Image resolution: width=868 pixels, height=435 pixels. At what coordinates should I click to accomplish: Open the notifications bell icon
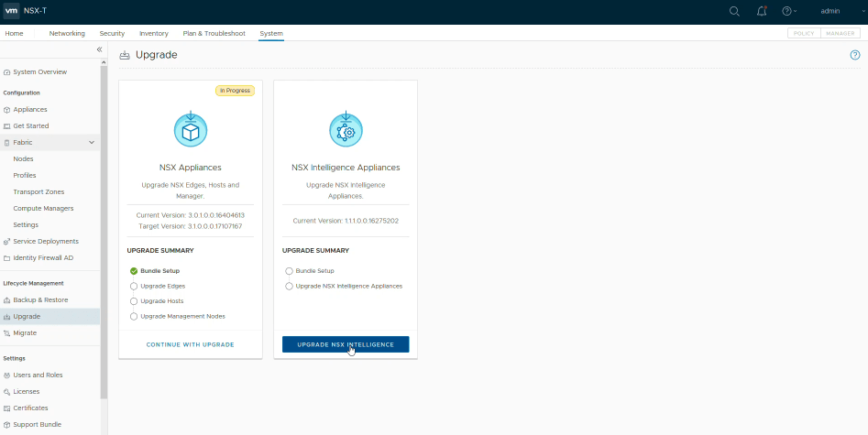(762, 11)
